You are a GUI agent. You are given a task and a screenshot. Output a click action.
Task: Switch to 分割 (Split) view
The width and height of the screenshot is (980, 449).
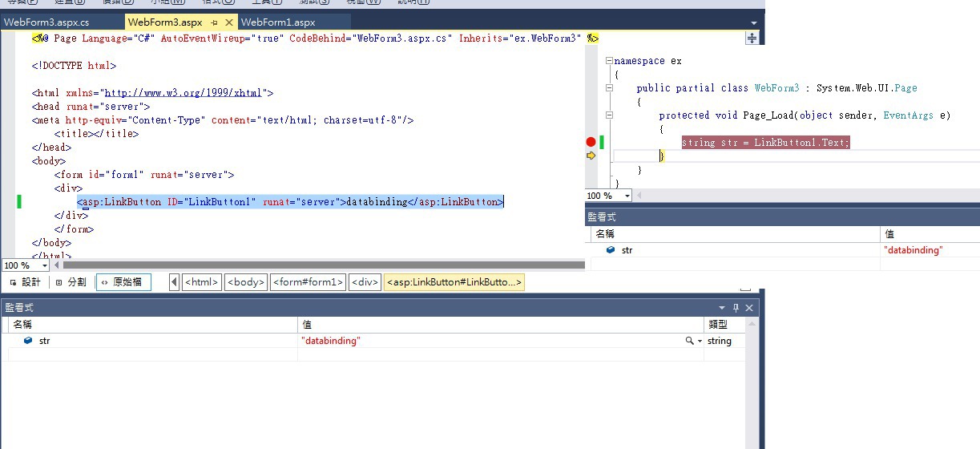71,282
